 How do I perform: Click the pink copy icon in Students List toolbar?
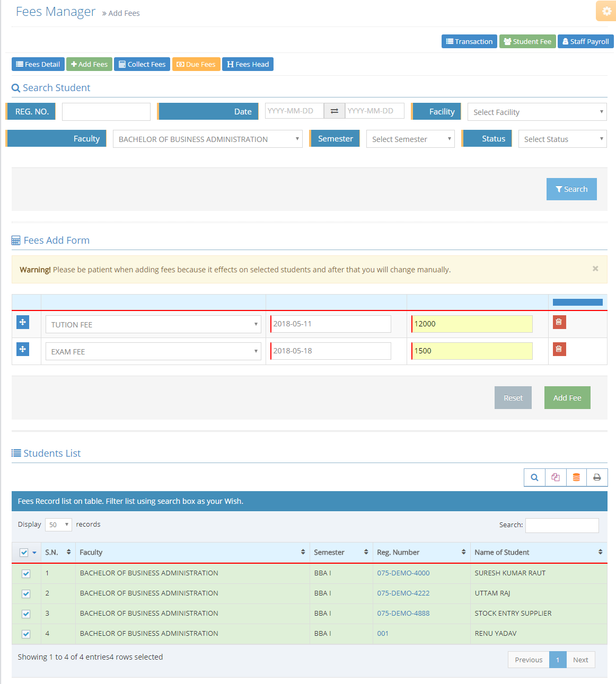point(556,477)
